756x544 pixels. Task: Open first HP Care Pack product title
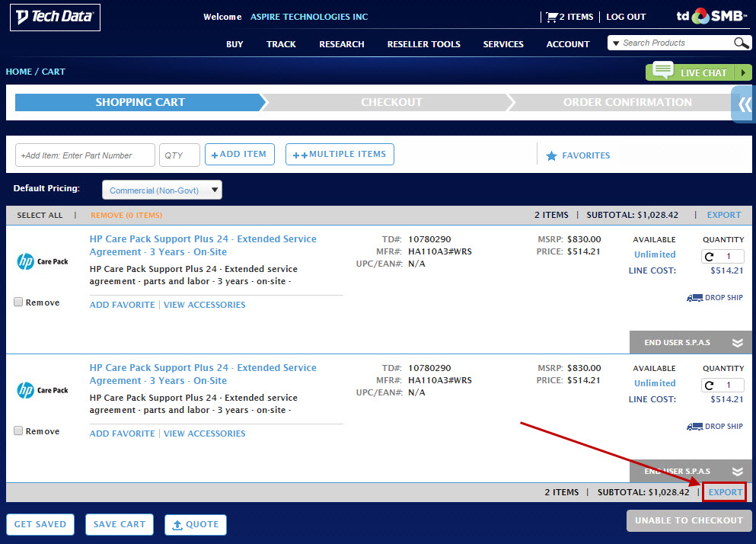(203, 245)
